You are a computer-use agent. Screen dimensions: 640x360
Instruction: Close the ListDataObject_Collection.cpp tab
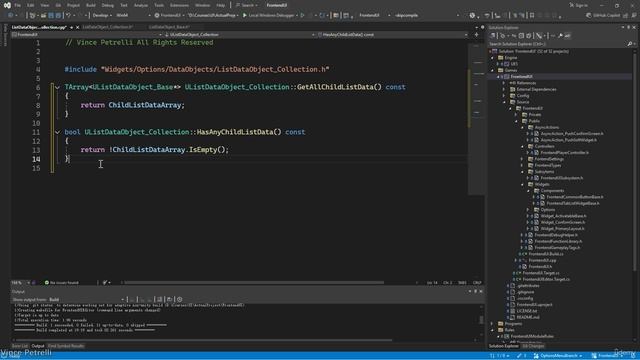pos(78,27)
